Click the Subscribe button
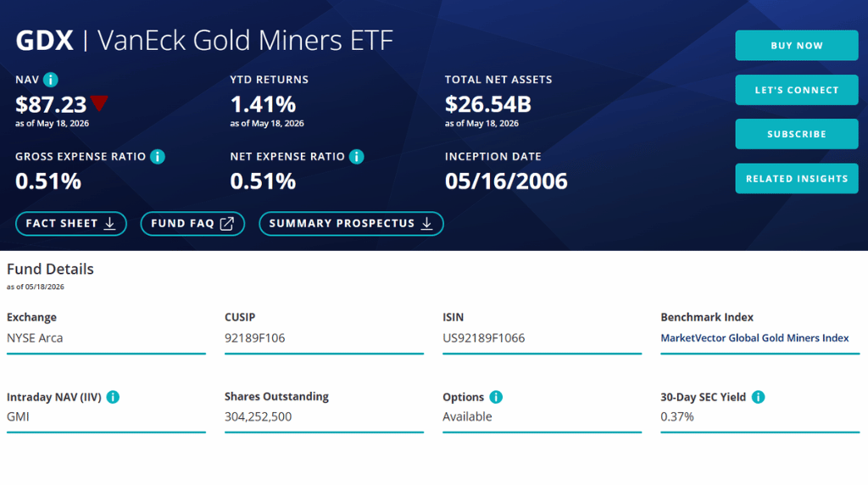 tap(797, 134)
